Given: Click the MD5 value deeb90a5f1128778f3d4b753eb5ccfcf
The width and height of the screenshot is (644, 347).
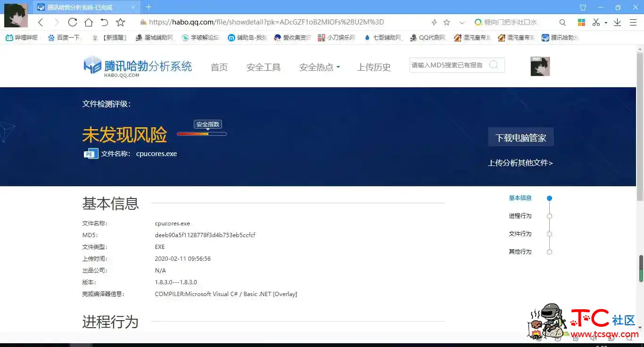Looking at the screenshot, I should point(205,235).
